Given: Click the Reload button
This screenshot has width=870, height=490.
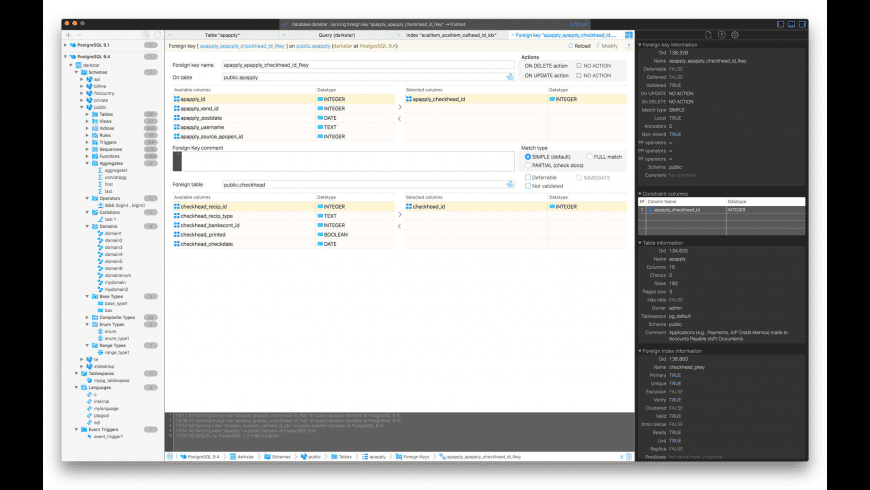Looking at the screenshot, I should click(x=579, y=46).
